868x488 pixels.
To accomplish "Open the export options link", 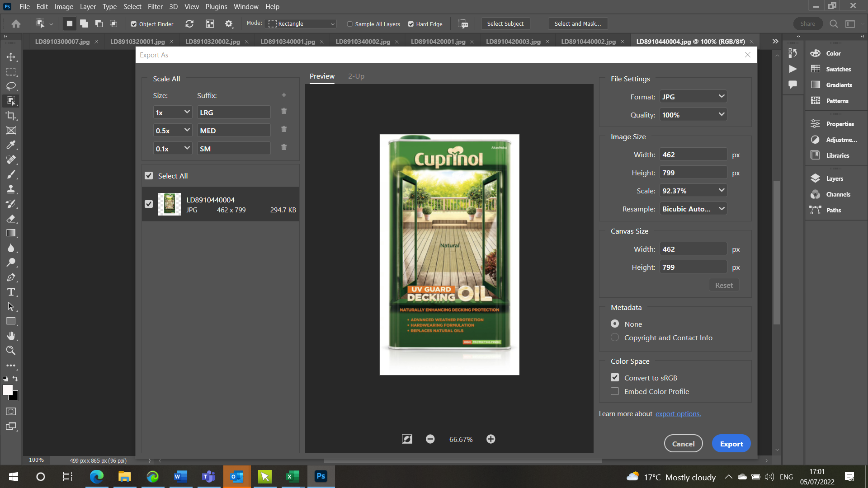I will click(678, 413).
